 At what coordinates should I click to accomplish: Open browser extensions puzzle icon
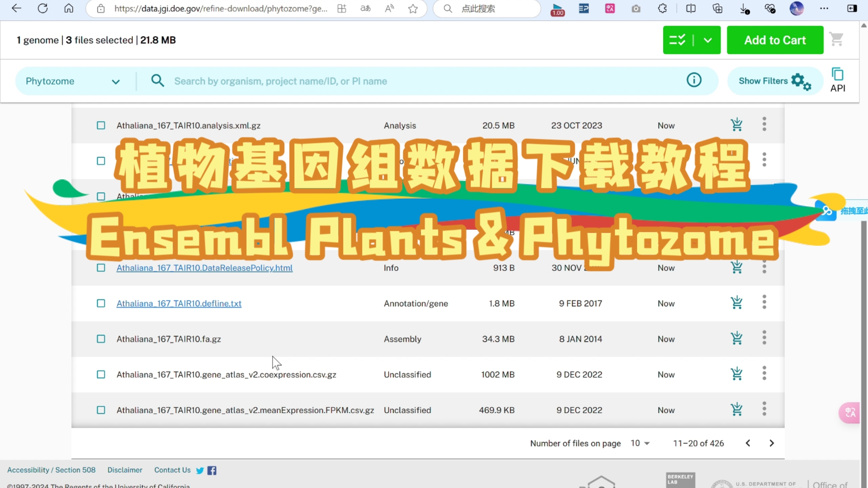(x=662, y=9)
